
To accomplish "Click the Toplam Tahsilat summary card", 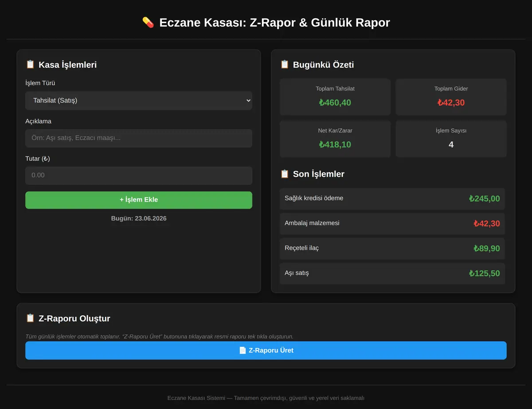I will [x=335, y=97].
